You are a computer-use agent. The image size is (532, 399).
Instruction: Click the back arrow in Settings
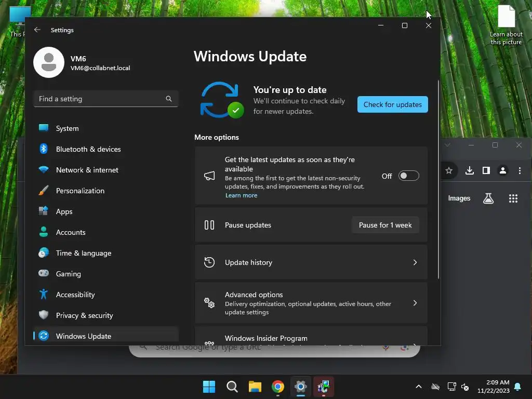(x=37, y=30)
